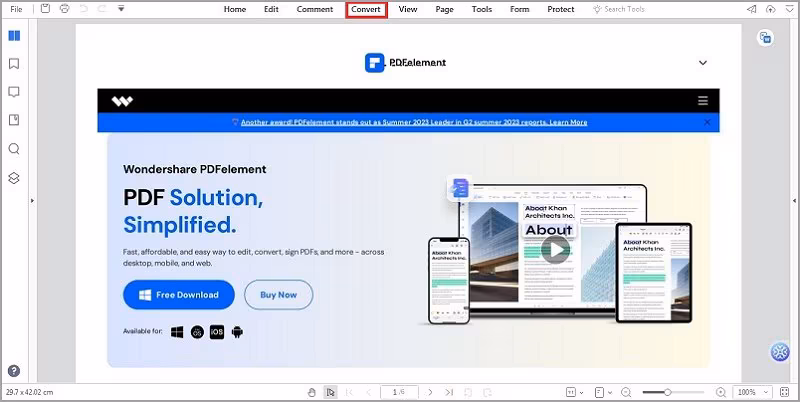The image size is (800, 402).
Task: Open the Edit tab
Action: (x=271, y=9)
